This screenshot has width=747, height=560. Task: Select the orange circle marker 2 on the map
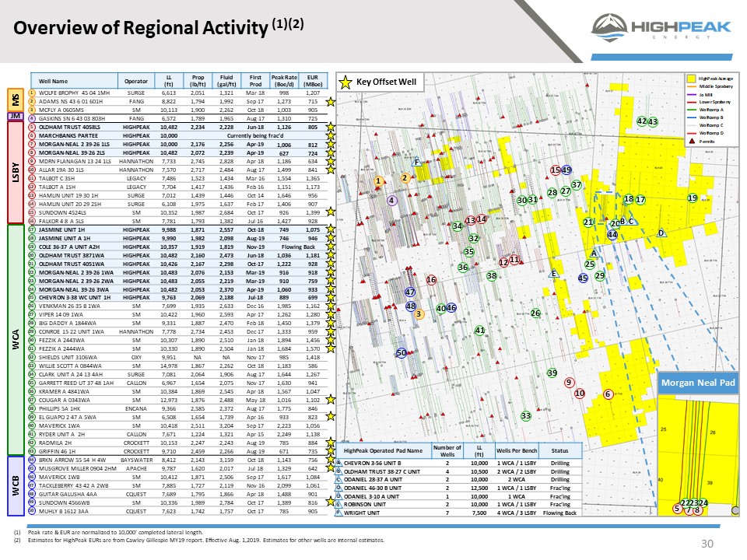click(405, 178)
